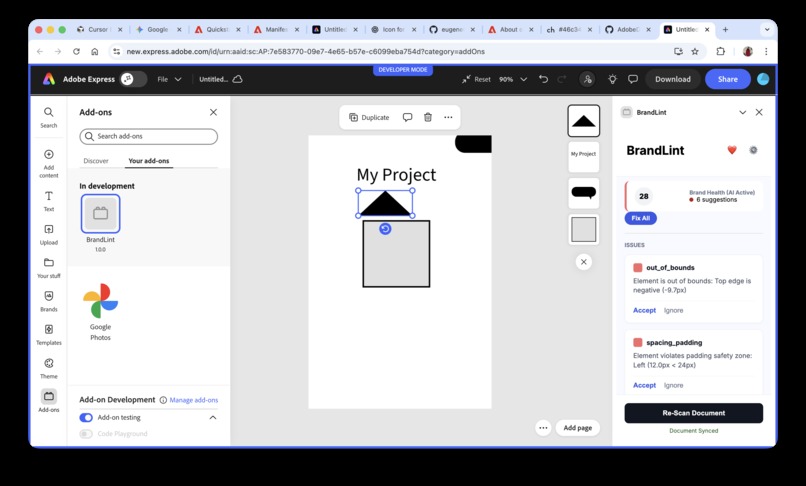Open BrandLint settings gear
The height and width of the screenshot is (486, 806).
coord(753,150)
